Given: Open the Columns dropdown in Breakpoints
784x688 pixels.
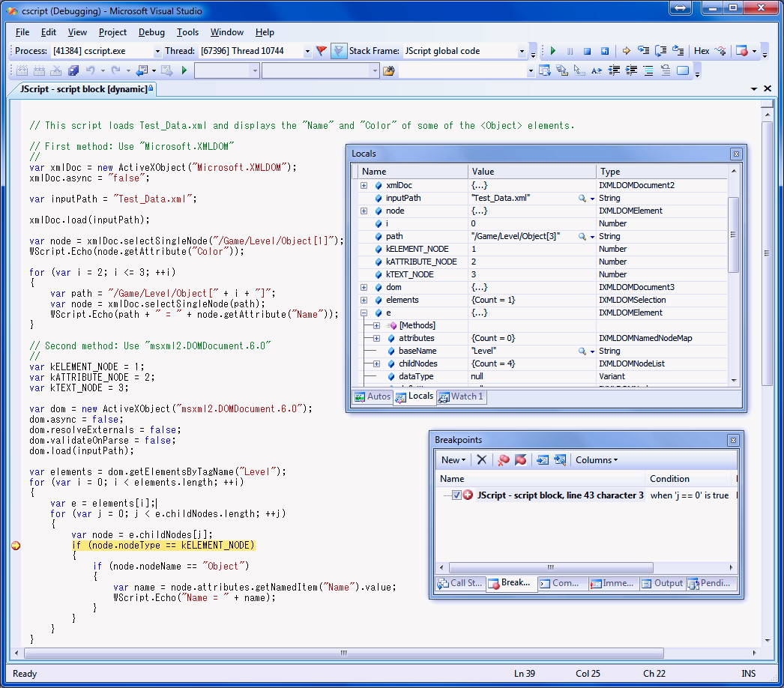Looking at the screenshot, I should point(597,459).
